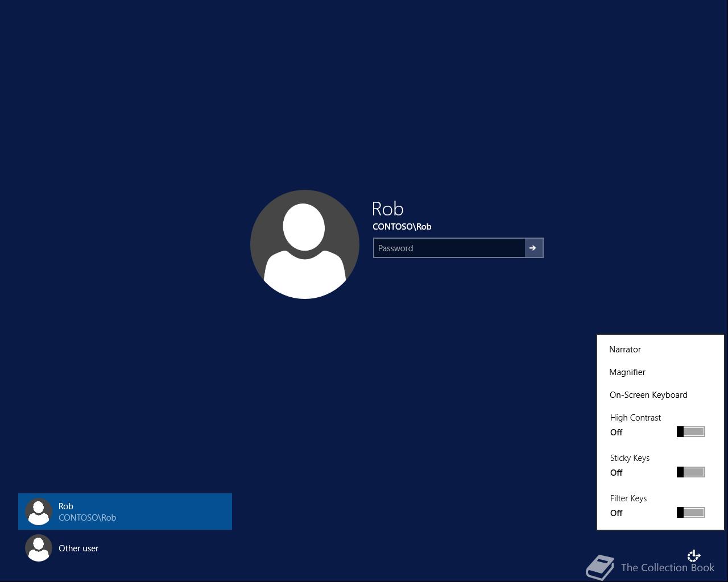728x582 pixels.
Task: Start Narrator from accessibility menu
Action: pyautogui.click(x=625, y=350)
